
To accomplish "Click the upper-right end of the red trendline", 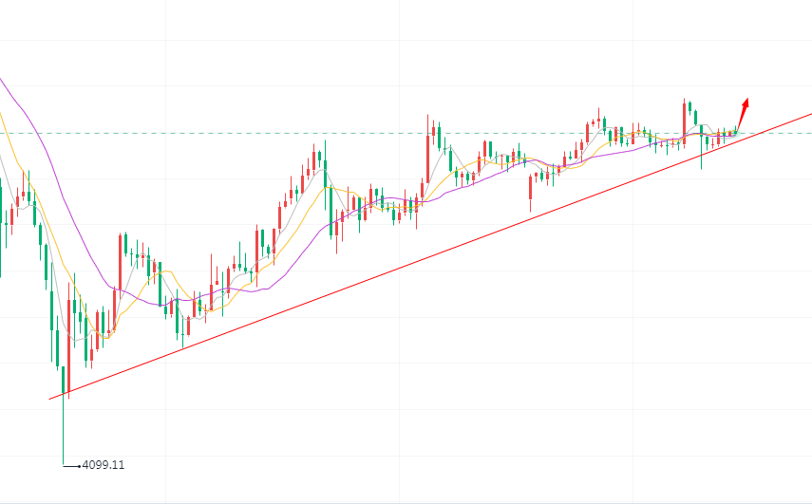I will (x=809, y=114).
